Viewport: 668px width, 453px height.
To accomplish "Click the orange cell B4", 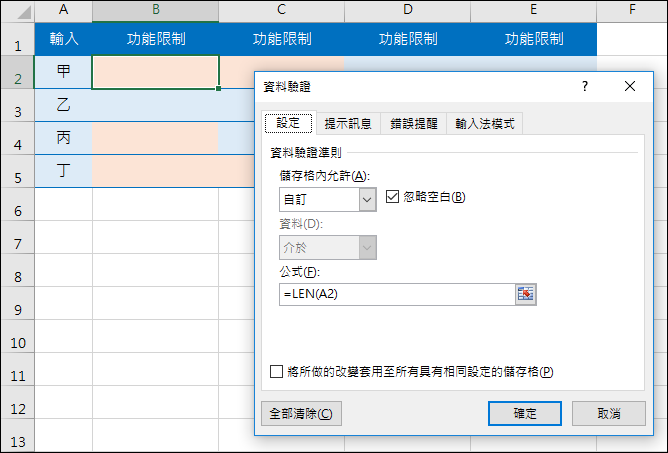I will 155,138.
